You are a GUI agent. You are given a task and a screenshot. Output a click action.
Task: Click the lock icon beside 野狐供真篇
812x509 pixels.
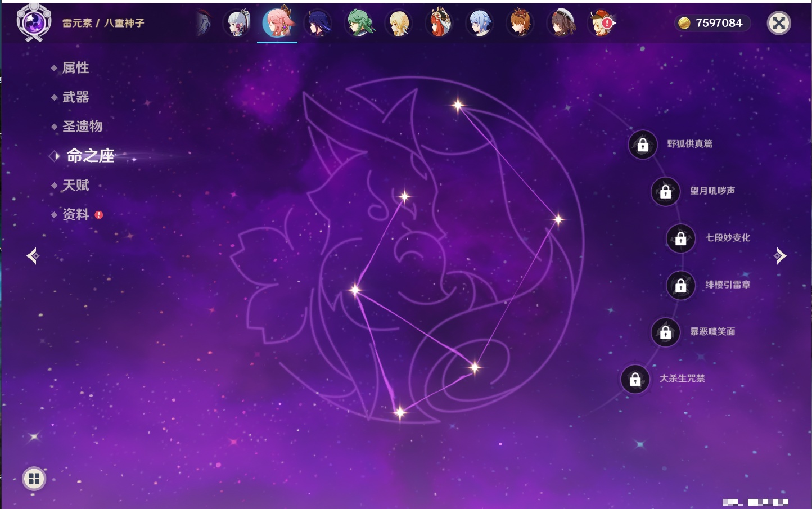coord(643,145)
